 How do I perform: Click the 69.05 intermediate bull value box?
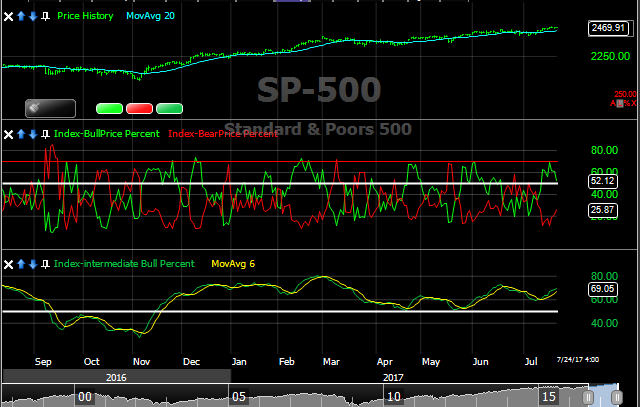[x=602, y=289]
